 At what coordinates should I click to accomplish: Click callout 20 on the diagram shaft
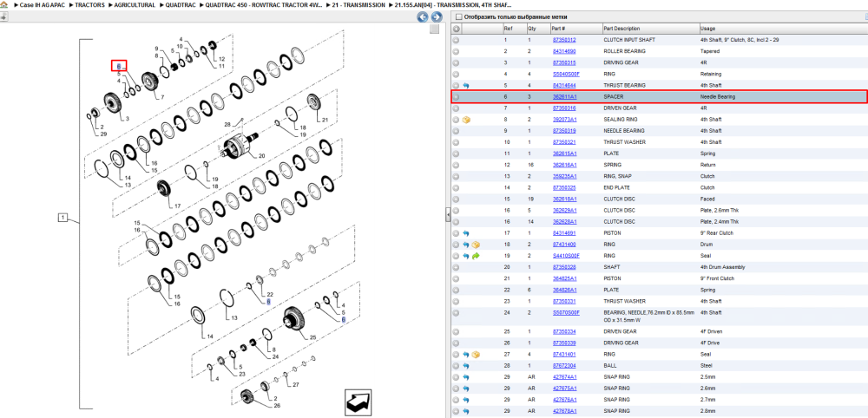tap(262, 156)
